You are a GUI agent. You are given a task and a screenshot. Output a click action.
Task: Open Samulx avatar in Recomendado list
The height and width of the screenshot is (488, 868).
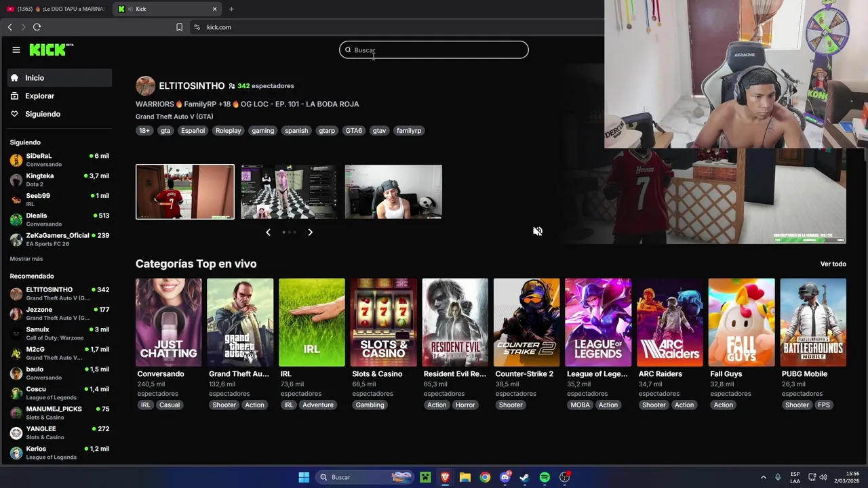[x=16, y=333]
